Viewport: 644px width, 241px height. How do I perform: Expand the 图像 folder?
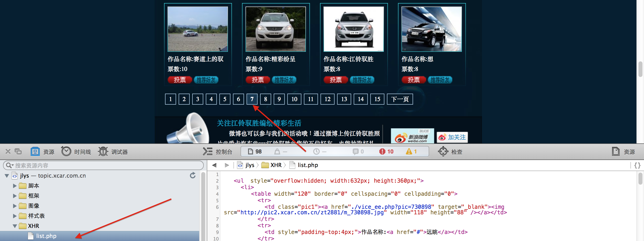(15, 206)
